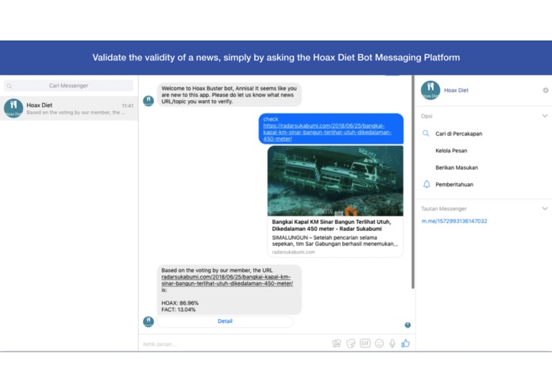Click radarsukabumi.com domain under preview card
552x392 pixels.
[293, 252]
